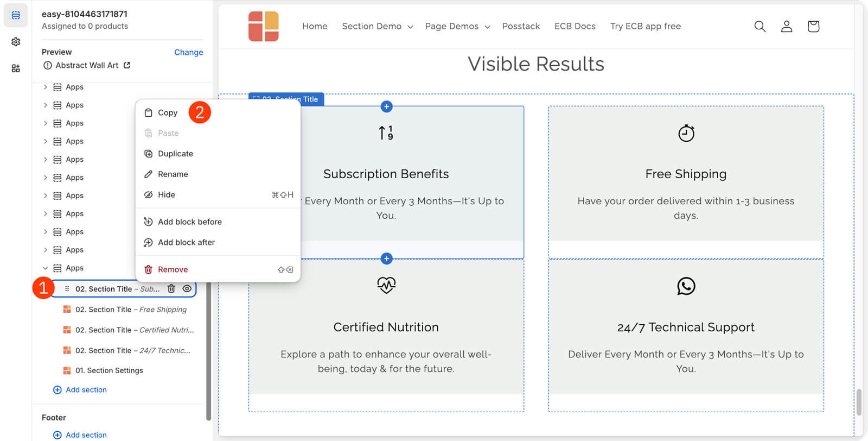The height and width of the screenshot is (441, 868).
Task: Click the store logo in the header
Action: click(264, 26)
